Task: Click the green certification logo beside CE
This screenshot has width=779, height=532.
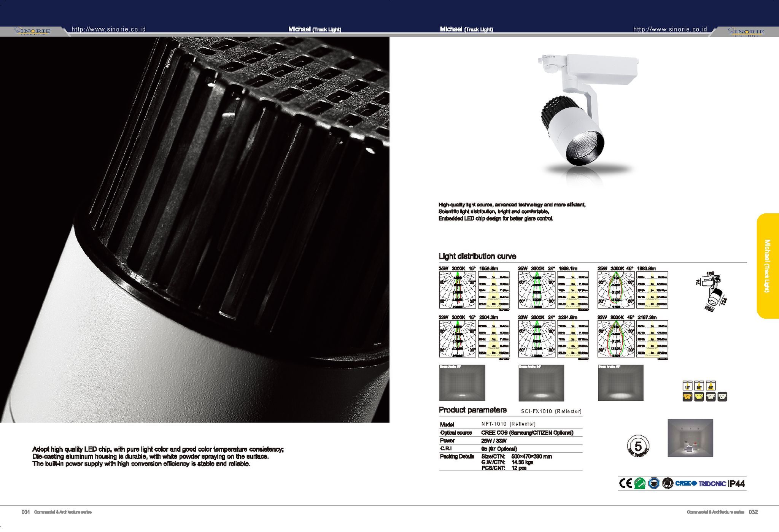Action: (640, 483)
